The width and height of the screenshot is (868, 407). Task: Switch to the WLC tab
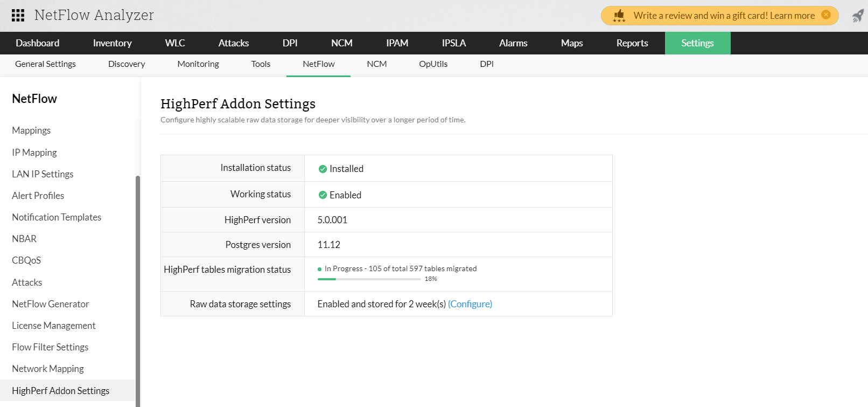(x=175, y=43)
